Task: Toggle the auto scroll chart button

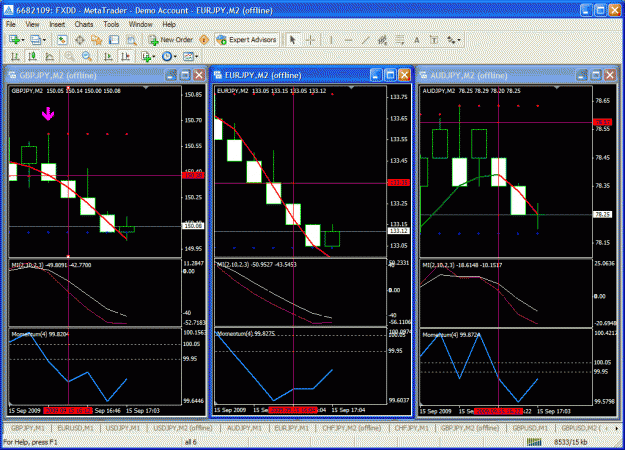Action: [x=108, y=57]
